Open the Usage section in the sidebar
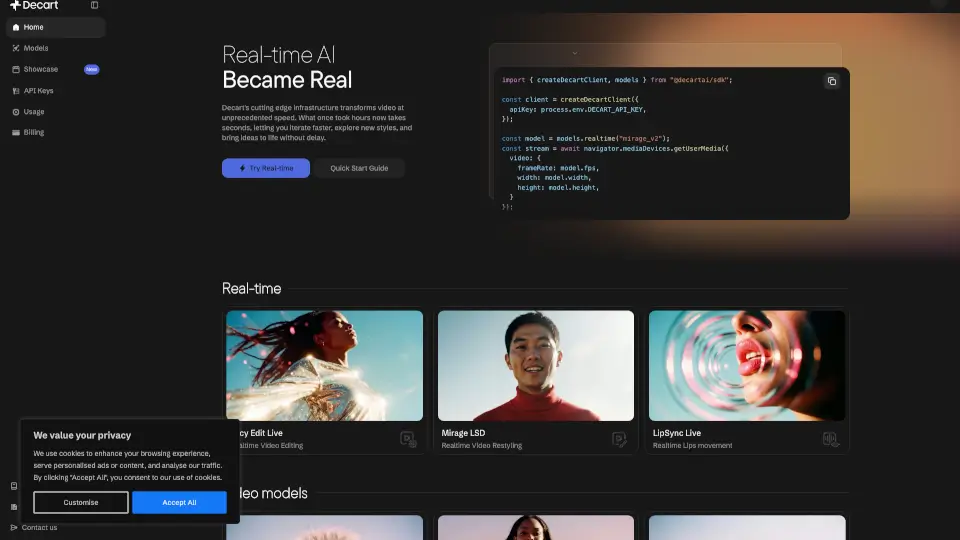This screenshot has height=540, width=960. click(34, 112)
